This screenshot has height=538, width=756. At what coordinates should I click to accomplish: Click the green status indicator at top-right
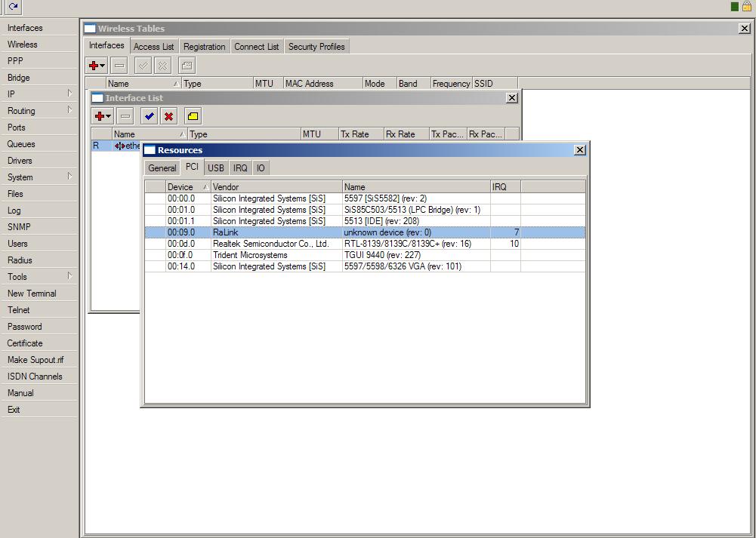(735, 6)
